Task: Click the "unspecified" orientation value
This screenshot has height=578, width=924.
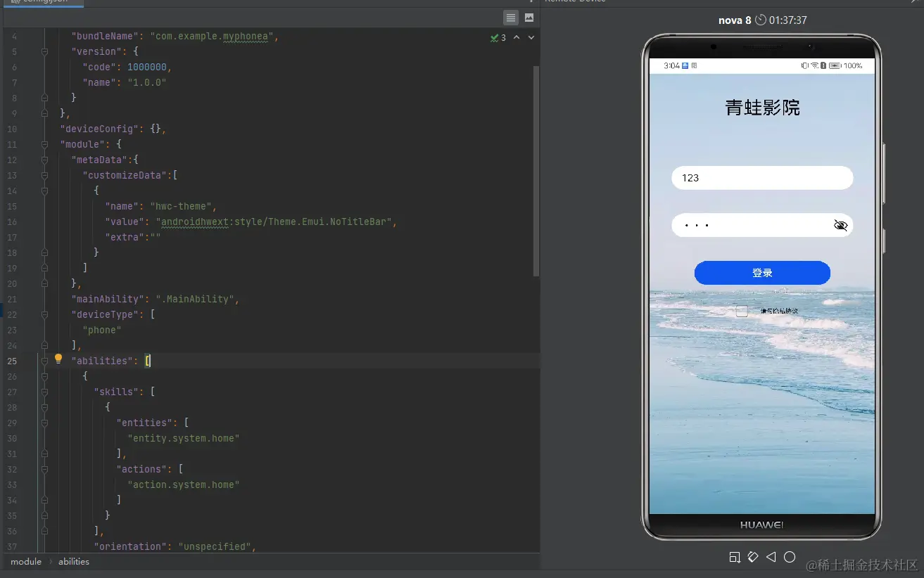Action: point(215,546)
